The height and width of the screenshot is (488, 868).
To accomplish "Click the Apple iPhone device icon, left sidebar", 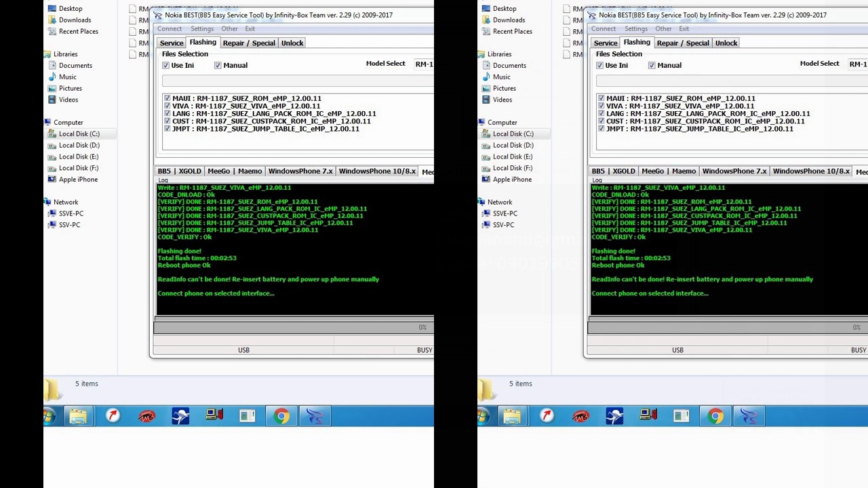I will click(52, 180).
